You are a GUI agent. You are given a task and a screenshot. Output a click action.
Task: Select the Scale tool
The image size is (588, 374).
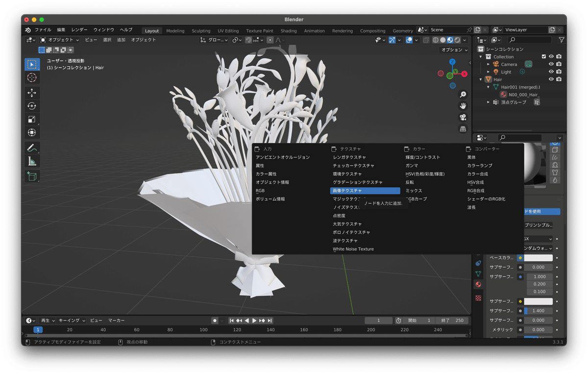point(32,119)
